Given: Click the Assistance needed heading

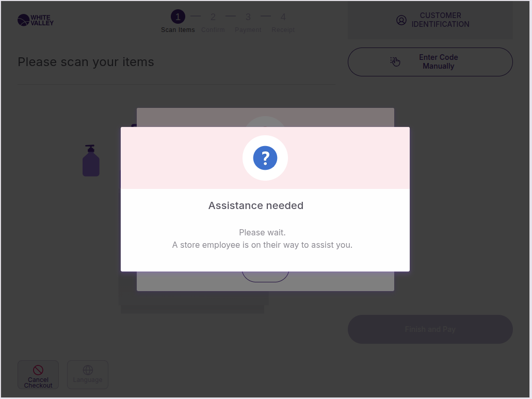Looking at the screenshot, I should (x=256, y=205).
